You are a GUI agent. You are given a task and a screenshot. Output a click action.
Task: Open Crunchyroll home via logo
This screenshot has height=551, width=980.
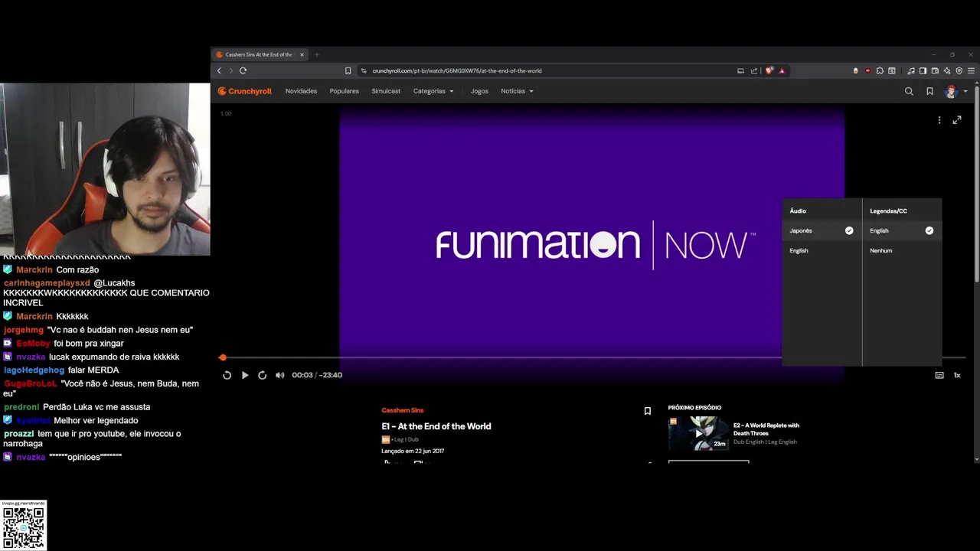click(244, 91)
